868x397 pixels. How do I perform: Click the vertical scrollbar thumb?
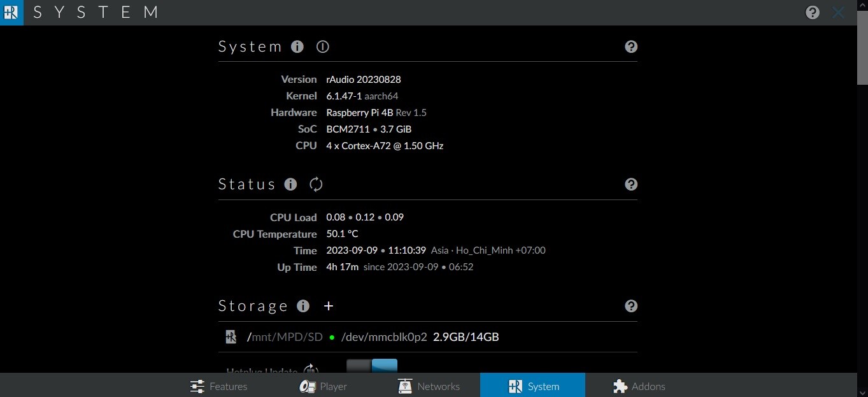862,48
